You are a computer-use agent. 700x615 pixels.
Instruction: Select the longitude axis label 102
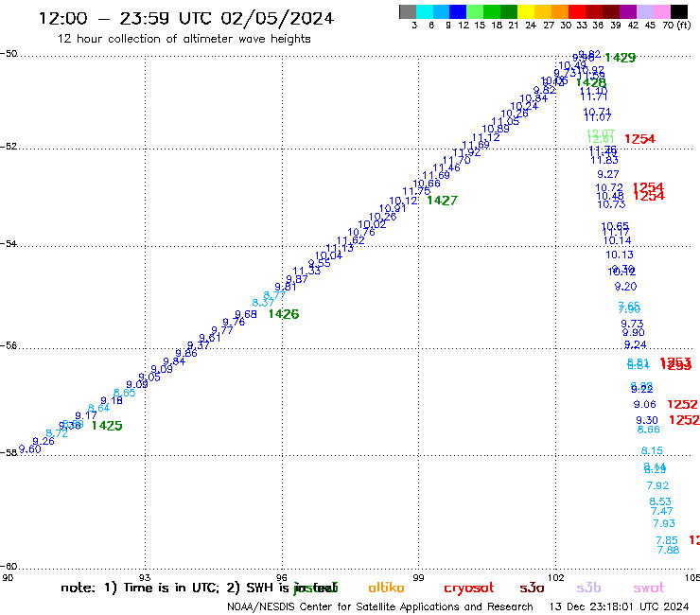556,578
